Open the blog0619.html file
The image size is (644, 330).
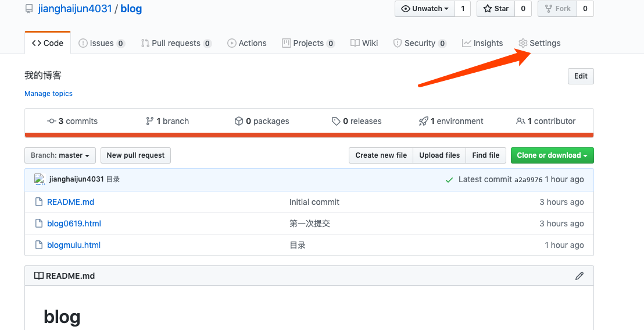(74, 223)
